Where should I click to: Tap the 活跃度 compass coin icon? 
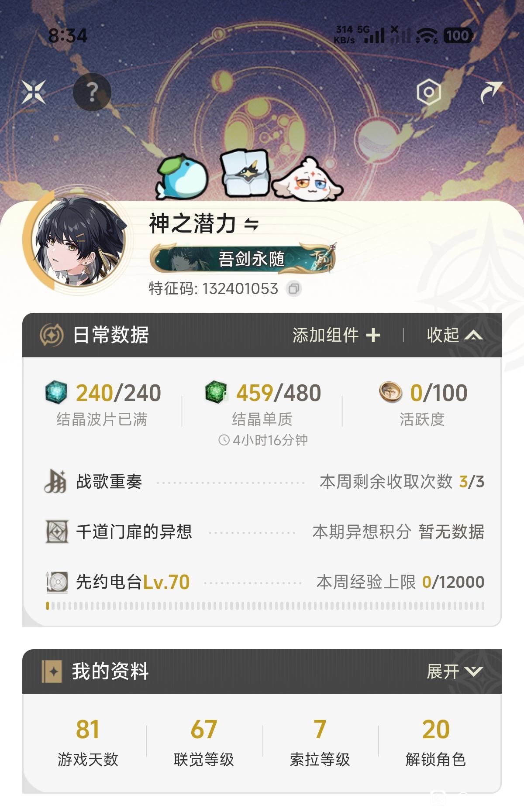[x=390, y=392]
